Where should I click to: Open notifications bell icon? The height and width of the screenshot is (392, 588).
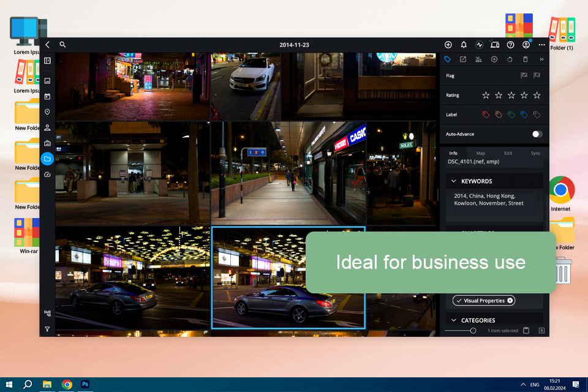point(464,45)
